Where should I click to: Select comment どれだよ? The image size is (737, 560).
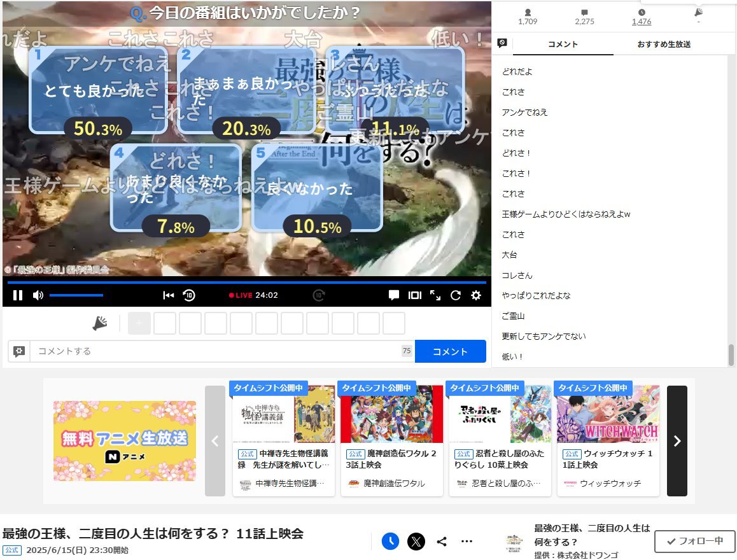pos(517,71)
